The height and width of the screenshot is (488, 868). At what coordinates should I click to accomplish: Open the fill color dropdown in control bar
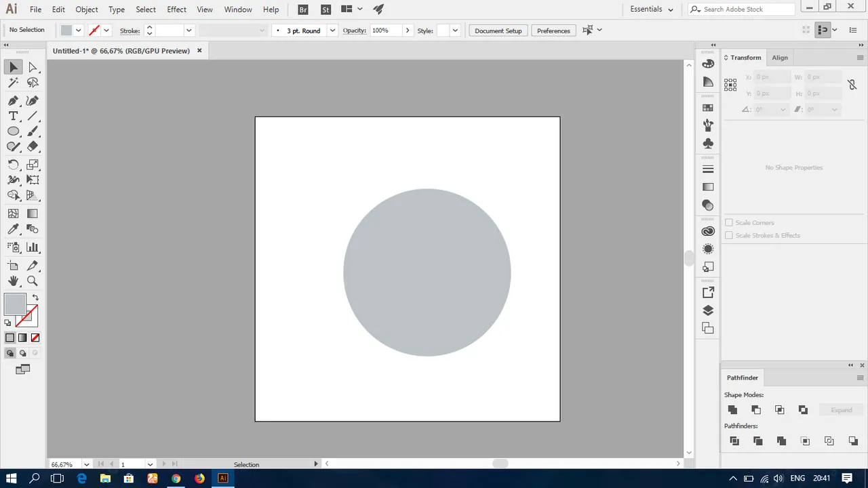tap(79, 30)
